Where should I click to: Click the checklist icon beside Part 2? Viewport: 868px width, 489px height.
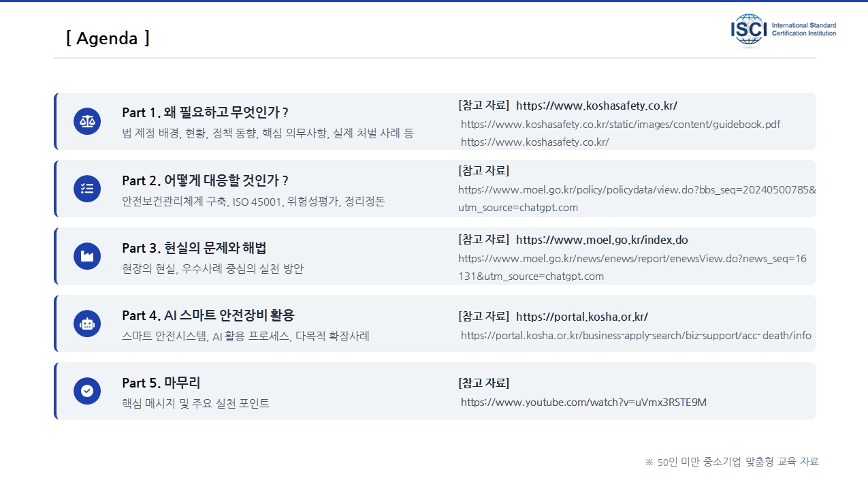point(87,189)
